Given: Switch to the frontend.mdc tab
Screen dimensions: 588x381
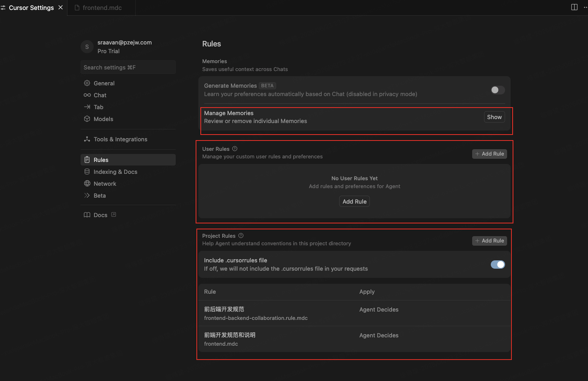Looking at the screenshot, I should (102, 8).
